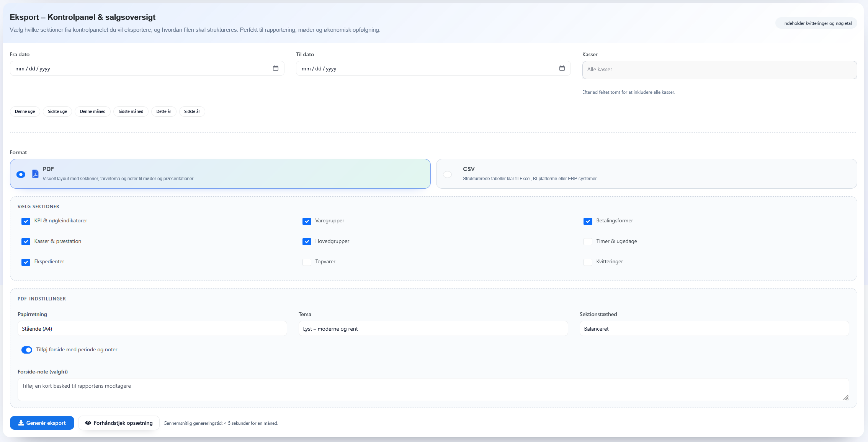868x442 pixels.
Task: Click the Forhåndstjek opsætning button
Action: pos(119,423)
